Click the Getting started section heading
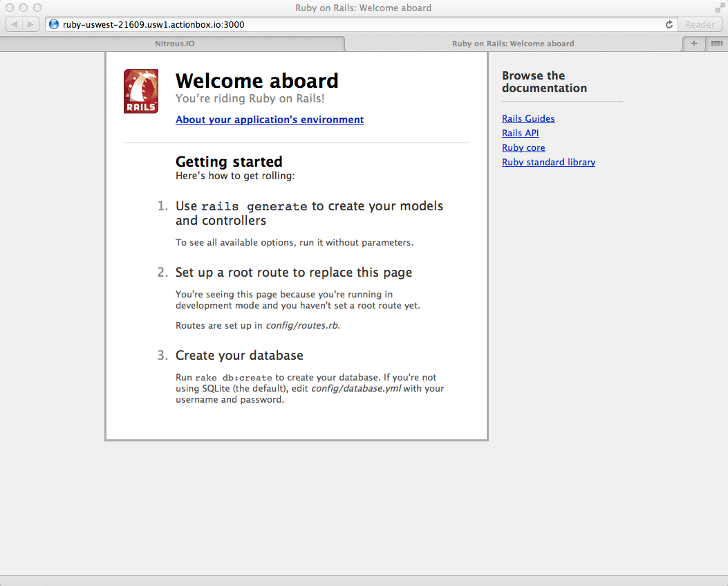728x586 pixels. (x=229, y=162)
